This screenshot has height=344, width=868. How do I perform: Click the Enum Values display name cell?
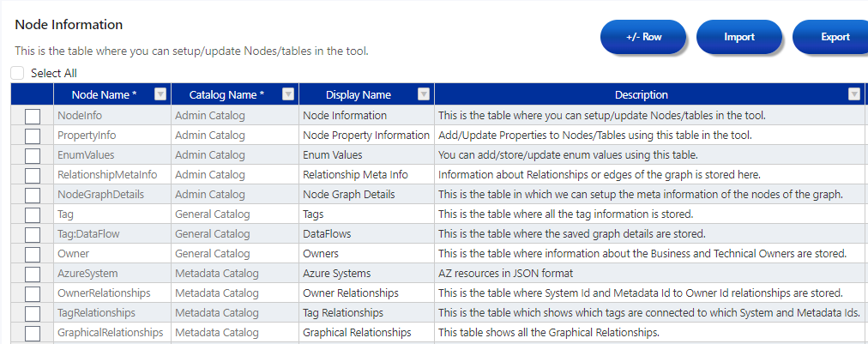(366, 155)
